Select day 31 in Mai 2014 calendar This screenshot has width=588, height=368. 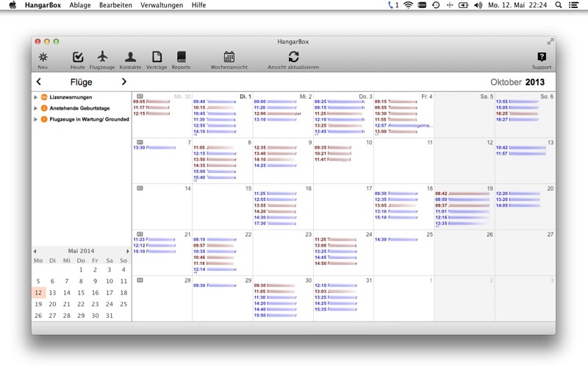[x=110, y=316]
